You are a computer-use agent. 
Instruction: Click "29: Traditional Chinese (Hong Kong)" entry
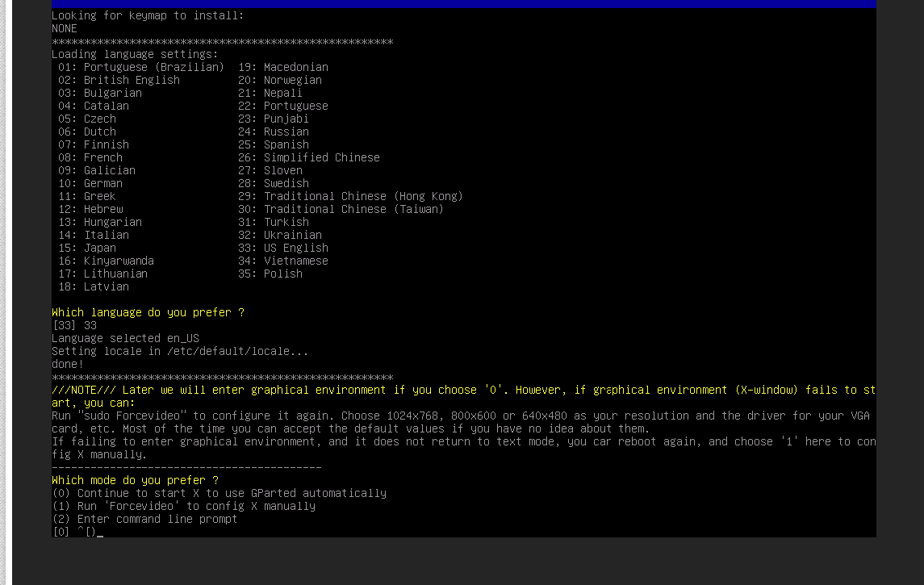pos(350,197)
